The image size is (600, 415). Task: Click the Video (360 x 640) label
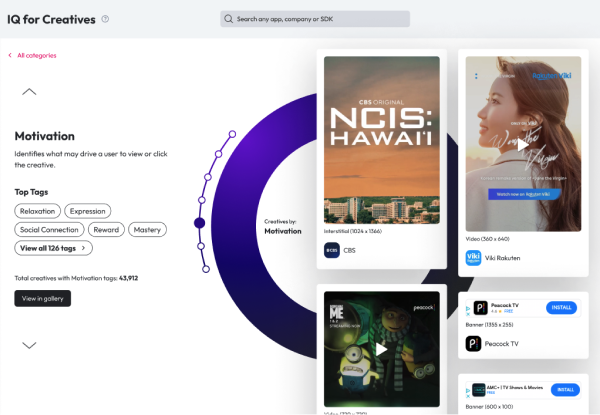488,239
